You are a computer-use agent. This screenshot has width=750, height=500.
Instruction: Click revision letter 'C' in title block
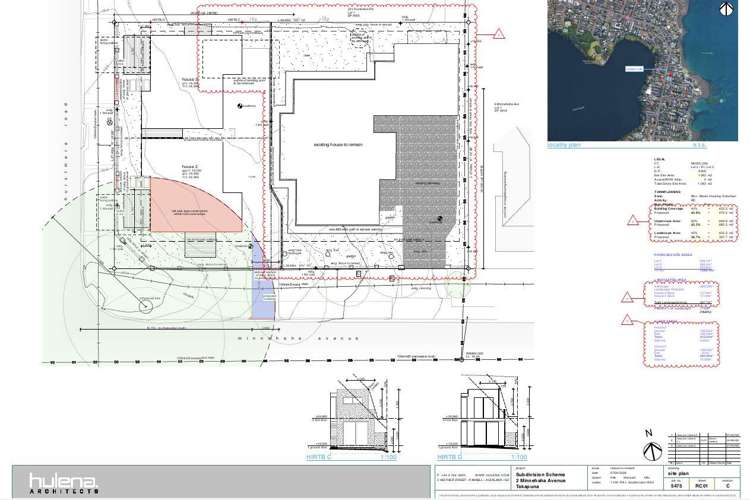point(728,486)
